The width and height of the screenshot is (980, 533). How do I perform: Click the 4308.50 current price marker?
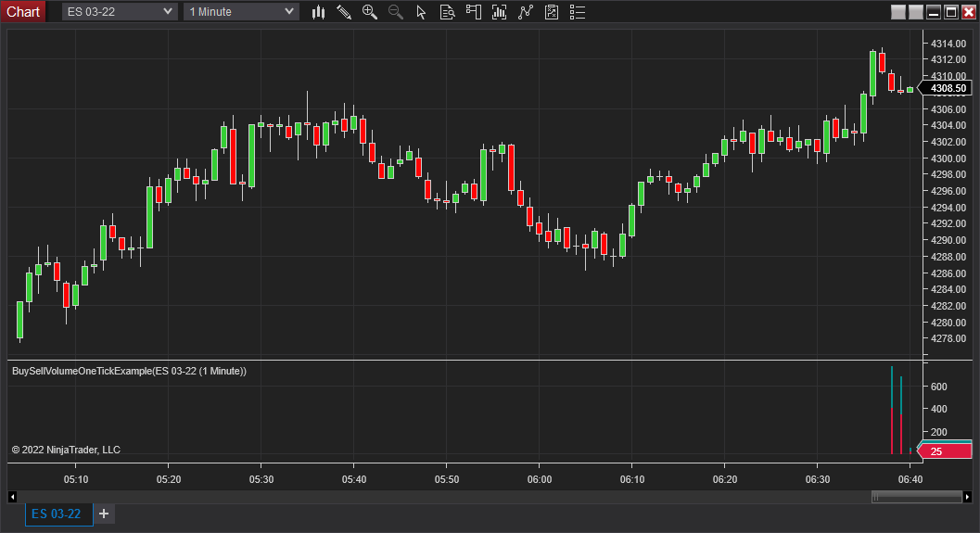pos(947,88)
